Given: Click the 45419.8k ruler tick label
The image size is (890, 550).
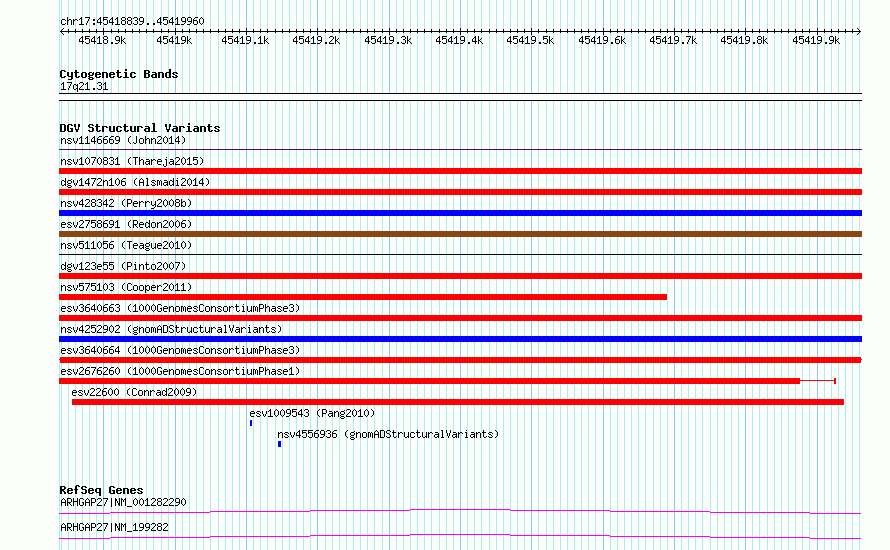Looking at the screenshot, I should (x=744, y=40).
